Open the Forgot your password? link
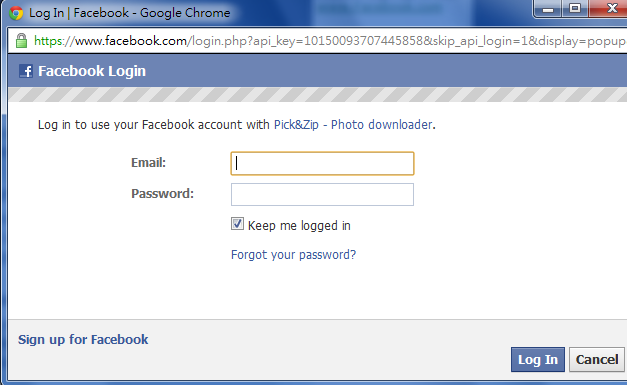 [294, 255]
